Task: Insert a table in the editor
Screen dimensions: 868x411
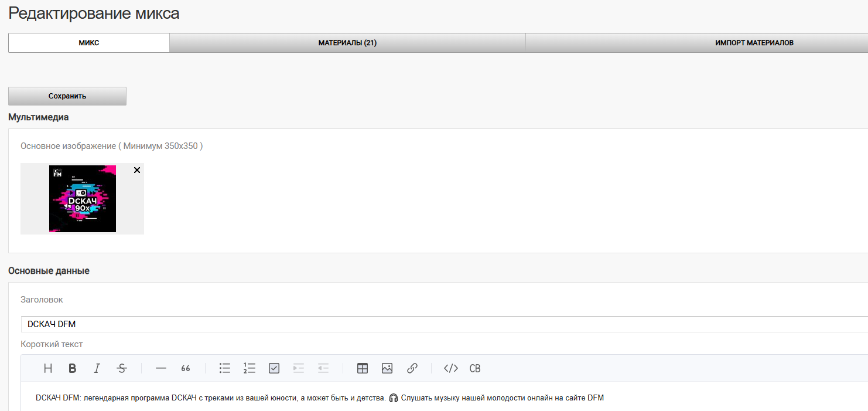Action: (x=363, y=368)
